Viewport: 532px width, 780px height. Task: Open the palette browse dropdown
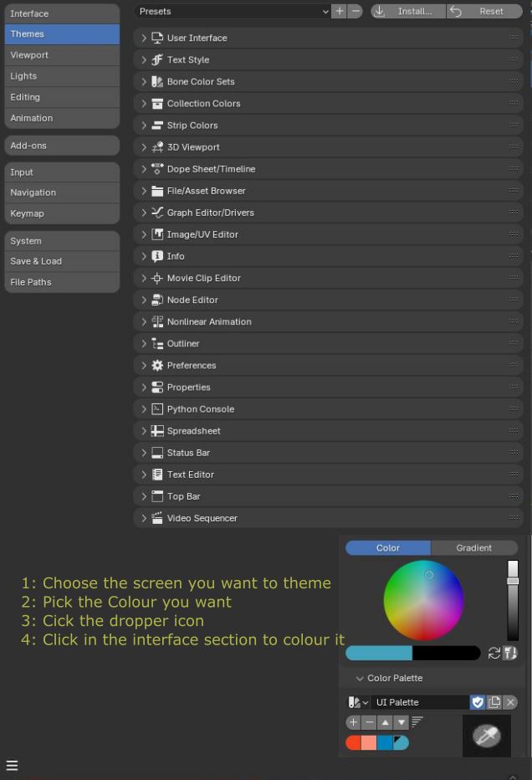tap(358, 702)
